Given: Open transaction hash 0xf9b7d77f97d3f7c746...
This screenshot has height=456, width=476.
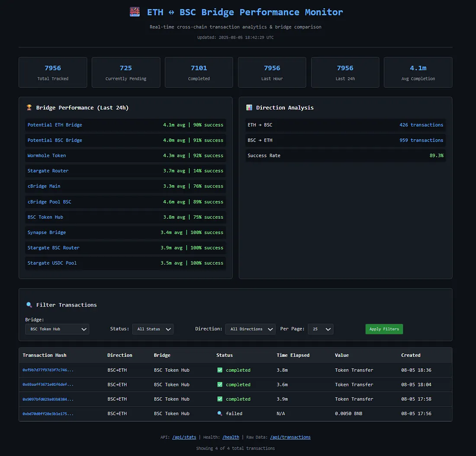Looking at the screenshot, I should click(48, 370).
